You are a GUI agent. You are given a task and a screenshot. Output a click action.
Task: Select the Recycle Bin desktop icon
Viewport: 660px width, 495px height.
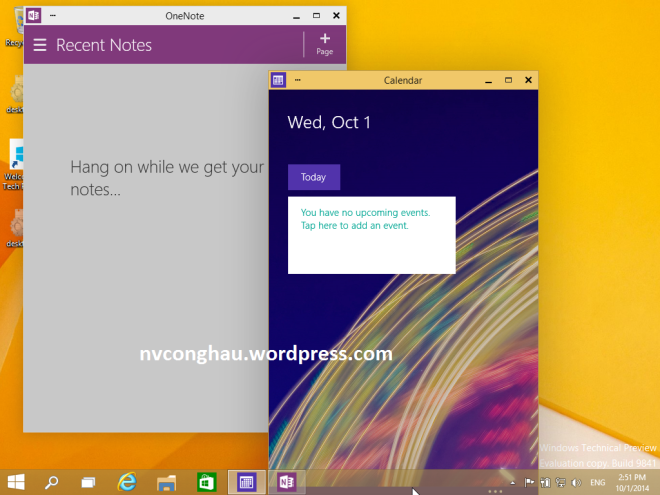[14, 27]
